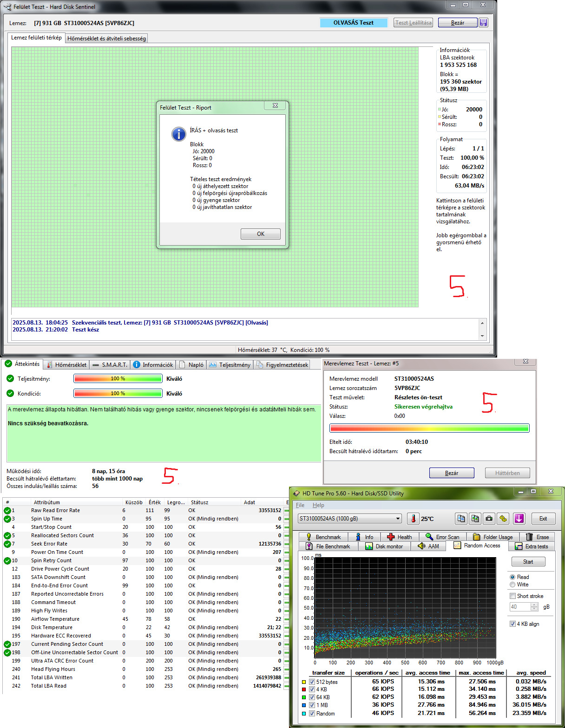Click Start button in HD Tune
Viewport: 565px width, 728px height.
[528, 562]
